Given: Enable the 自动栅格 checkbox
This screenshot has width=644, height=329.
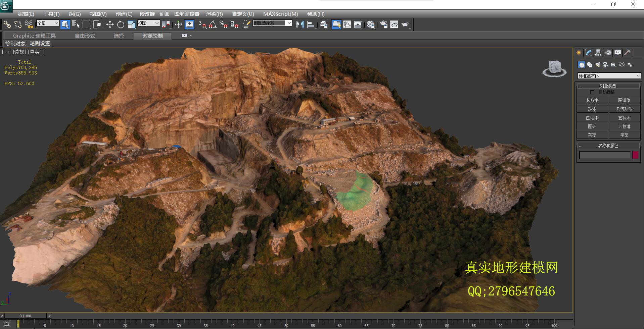Looking at the screenshot, I should [x=592, y=92].
